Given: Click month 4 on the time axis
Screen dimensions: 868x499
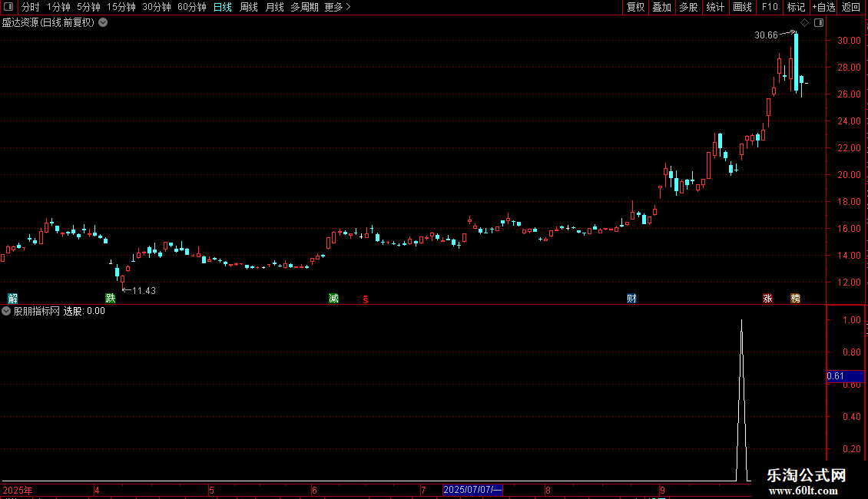Looking at the screenshot, I should pos(97,490).
